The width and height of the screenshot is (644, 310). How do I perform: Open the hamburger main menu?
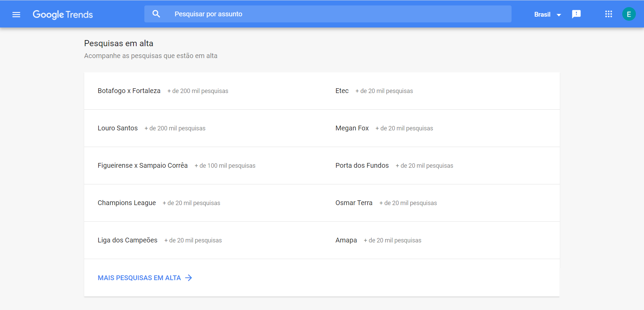point(16,14)
